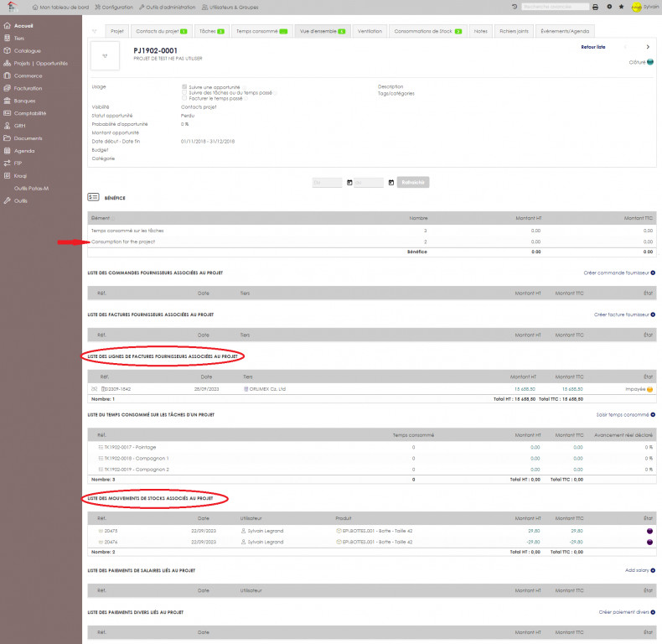
Task: Switch to Fichiers joints tab
Action: pos(514,31)
